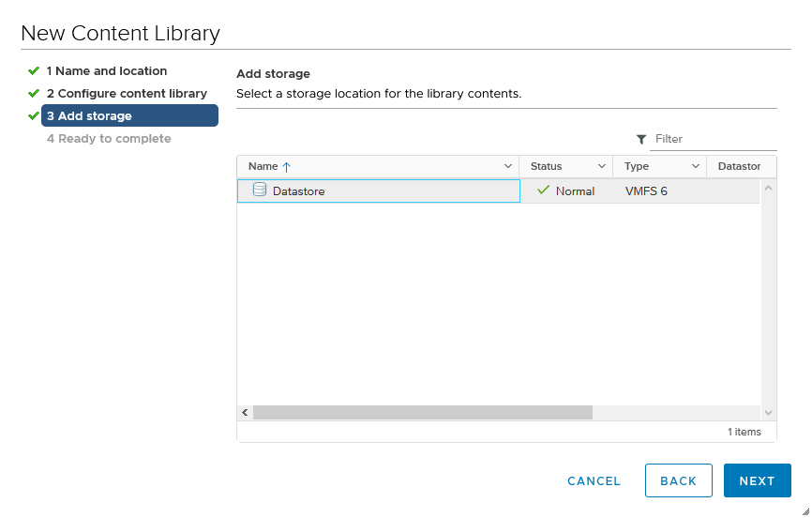Click the green Normal status checkmark

coord(543,190)
